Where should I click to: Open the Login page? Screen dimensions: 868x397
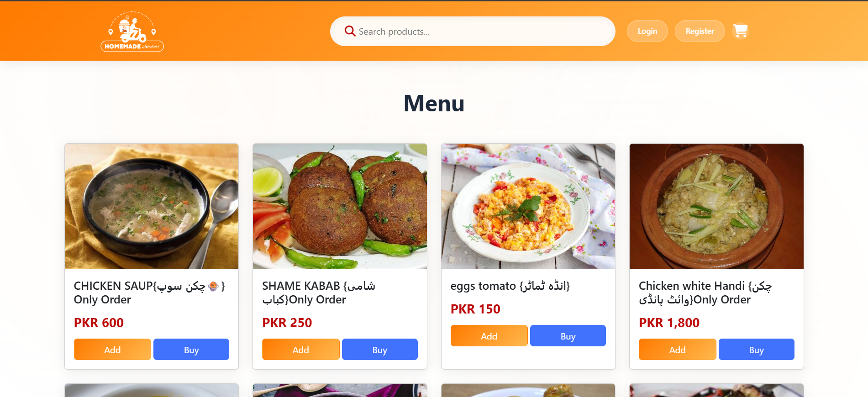point(647,31)
